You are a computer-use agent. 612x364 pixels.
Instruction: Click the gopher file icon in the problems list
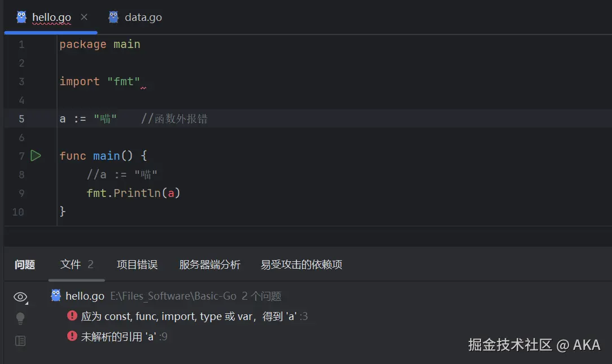[x=56, y=296]
